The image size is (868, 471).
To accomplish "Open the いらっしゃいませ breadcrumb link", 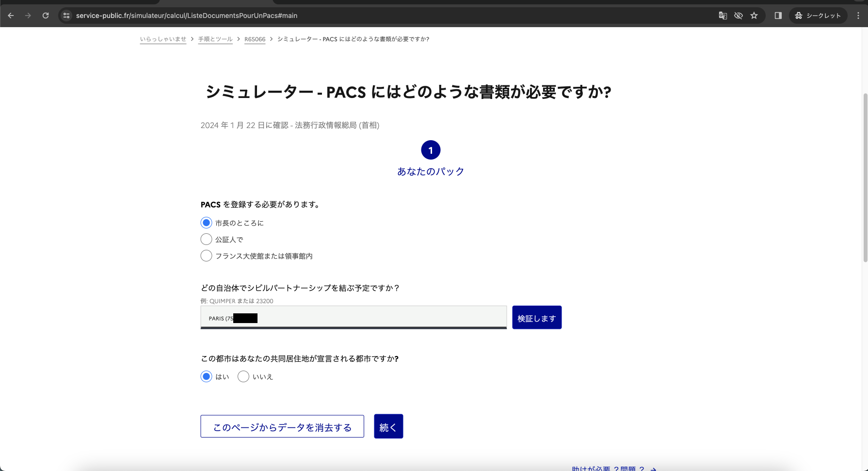I will (163, 39).
